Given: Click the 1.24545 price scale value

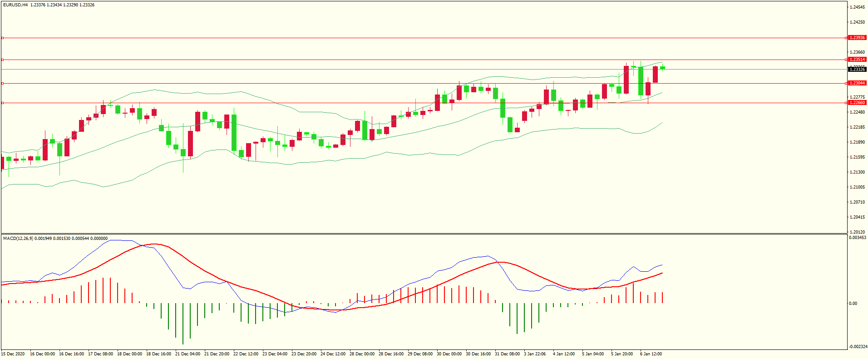Looking at the screenshot, I should point(857,7).
